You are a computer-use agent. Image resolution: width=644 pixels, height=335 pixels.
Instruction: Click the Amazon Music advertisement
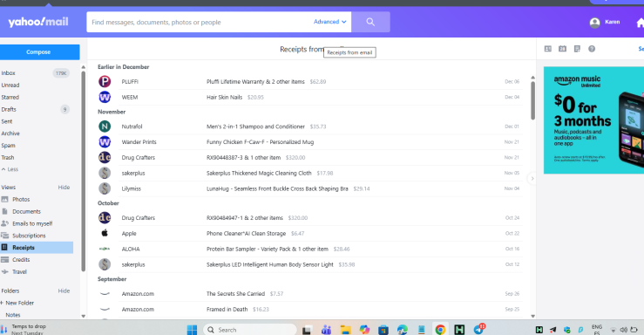click(594, 120)
